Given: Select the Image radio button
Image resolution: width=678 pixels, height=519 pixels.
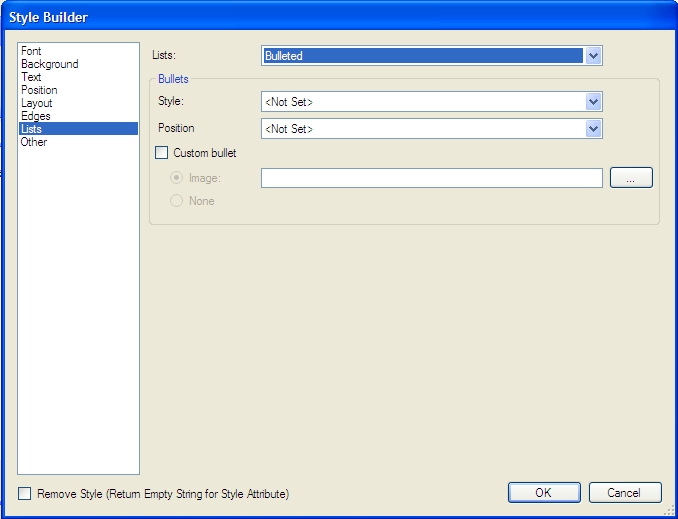Looking at the screenshot, I should tap(177, 178).
